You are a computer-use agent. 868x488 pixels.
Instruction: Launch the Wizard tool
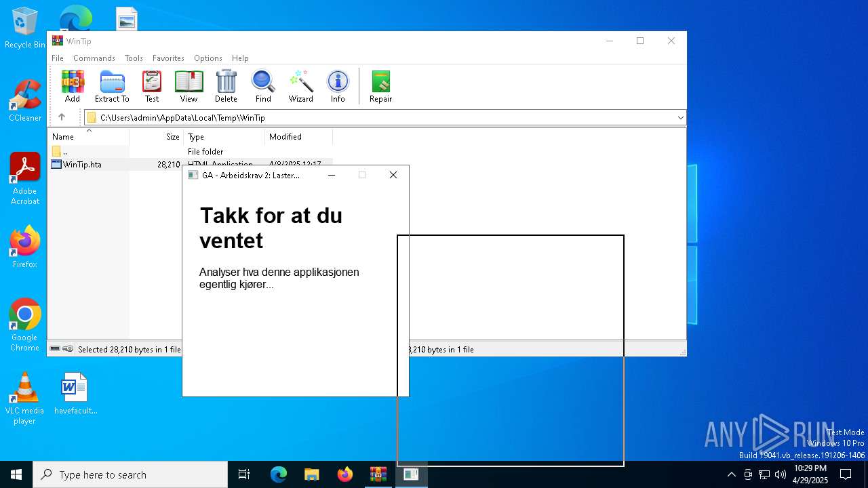point(300,87)
